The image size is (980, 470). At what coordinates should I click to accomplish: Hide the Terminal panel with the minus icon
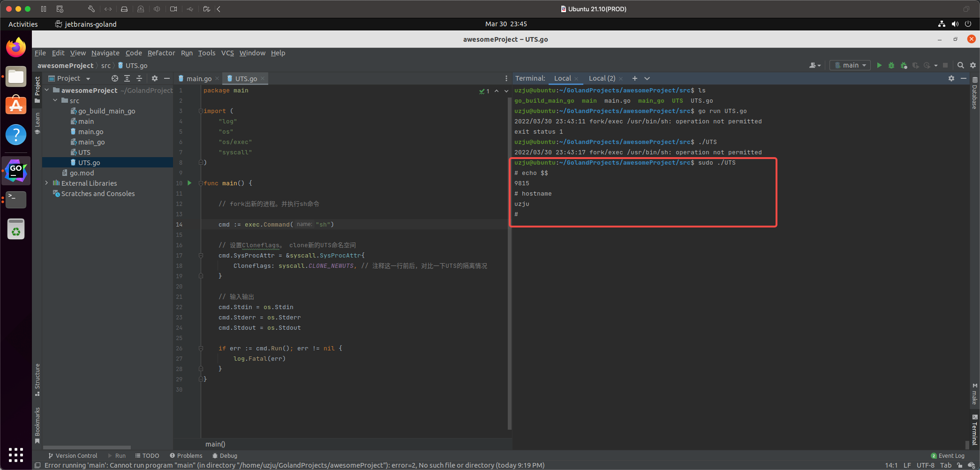pyautogui.click(x=964, y=78)
